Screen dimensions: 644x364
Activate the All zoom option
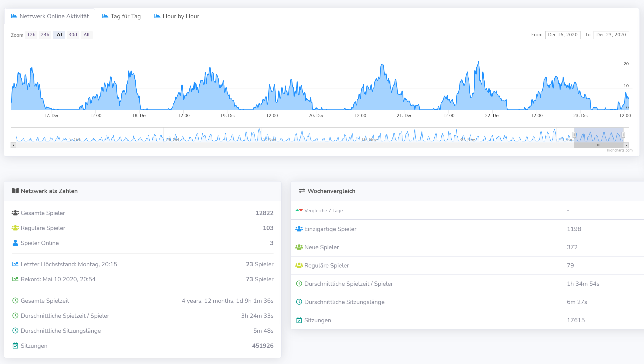click(86, 35)
